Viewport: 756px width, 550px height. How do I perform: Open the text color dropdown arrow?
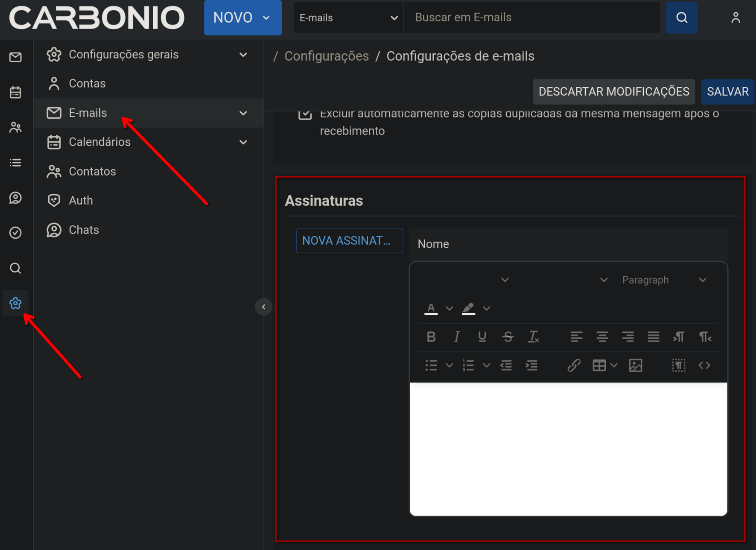click(x=449, y=308)
